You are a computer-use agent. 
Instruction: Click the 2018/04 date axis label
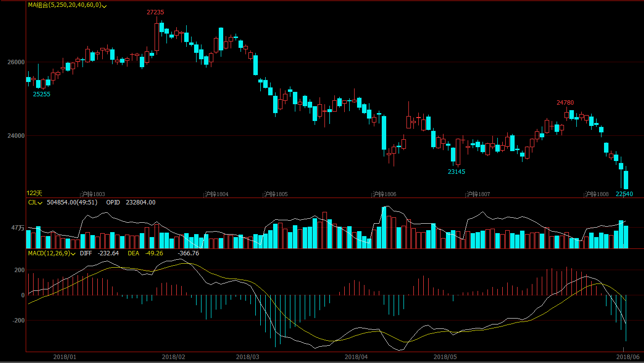click(x=356, y=357)
